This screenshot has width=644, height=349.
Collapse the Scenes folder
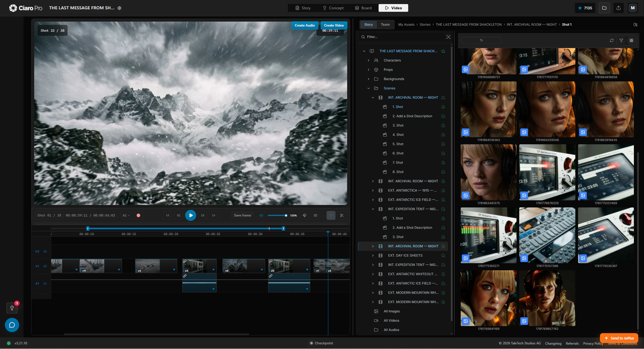[x=369, y=88]
